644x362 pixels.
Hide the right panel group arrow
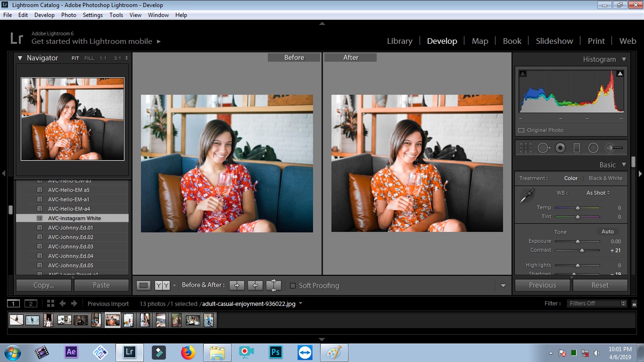click(640, 173)
